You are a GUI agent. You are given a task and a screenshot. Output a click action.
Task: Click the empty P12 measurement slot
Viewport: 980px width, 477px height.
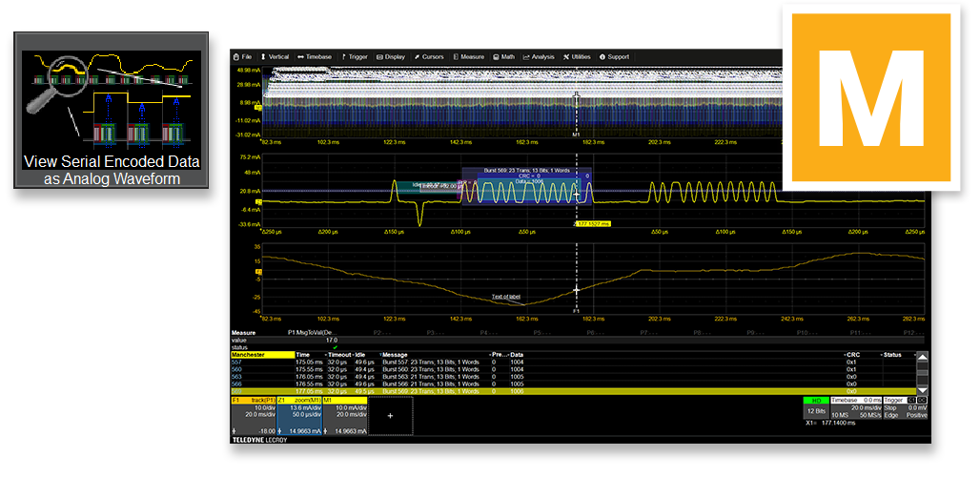pos(912,333)
